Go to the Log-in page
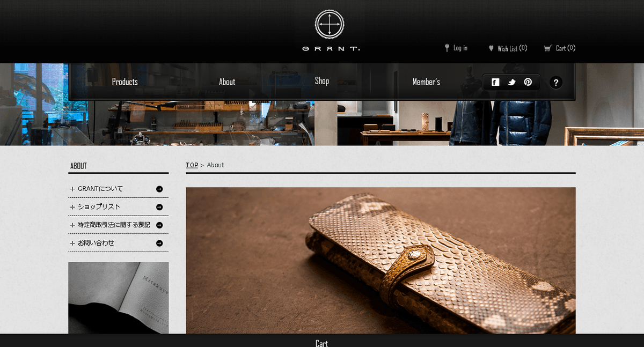The height and width of the screenshot is (347, 644). (460, 48)
